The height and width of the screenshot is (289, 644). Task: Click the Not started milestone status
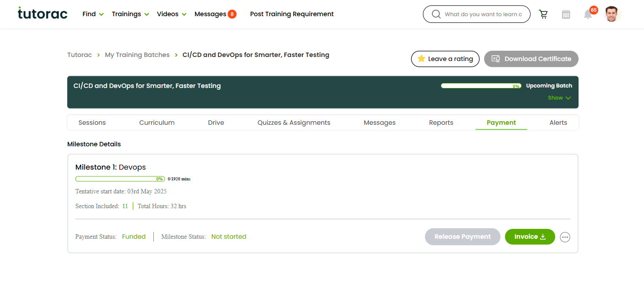[x=229, y=236]
